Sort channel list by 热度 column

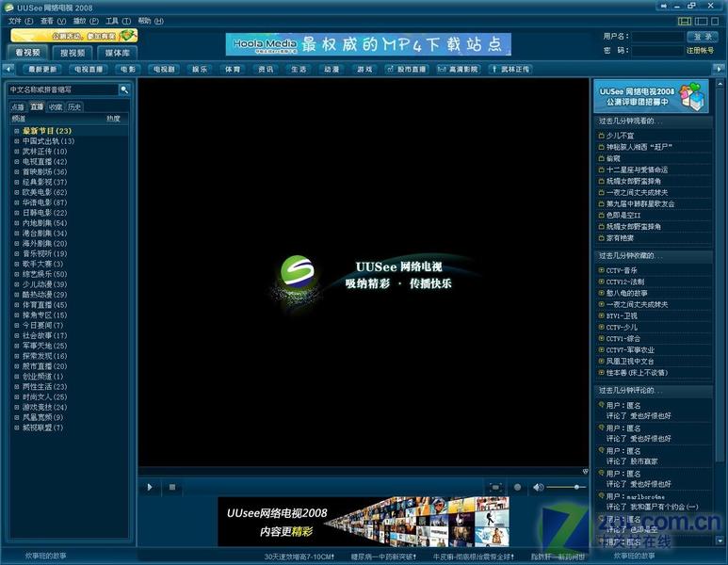(113, 119)
